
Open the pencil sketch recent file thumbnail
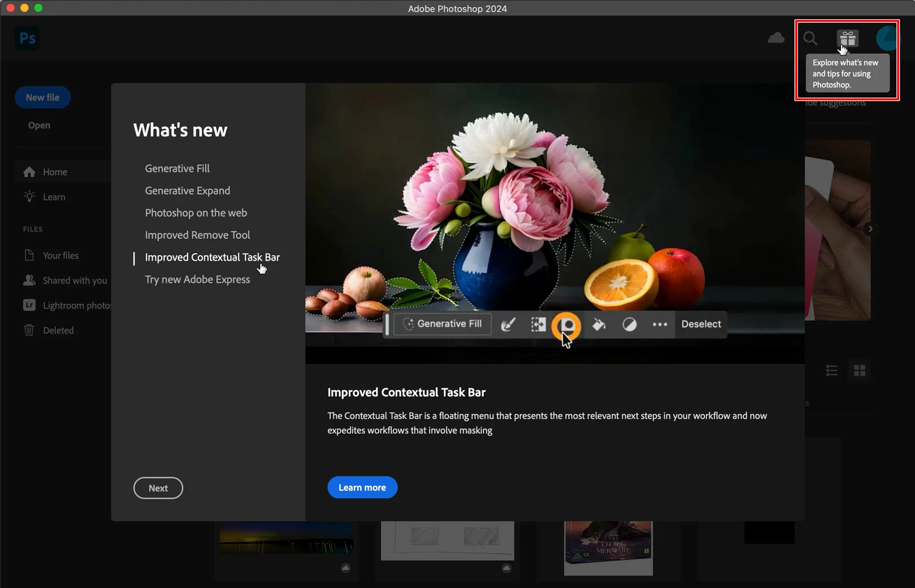tap(448, 540)
